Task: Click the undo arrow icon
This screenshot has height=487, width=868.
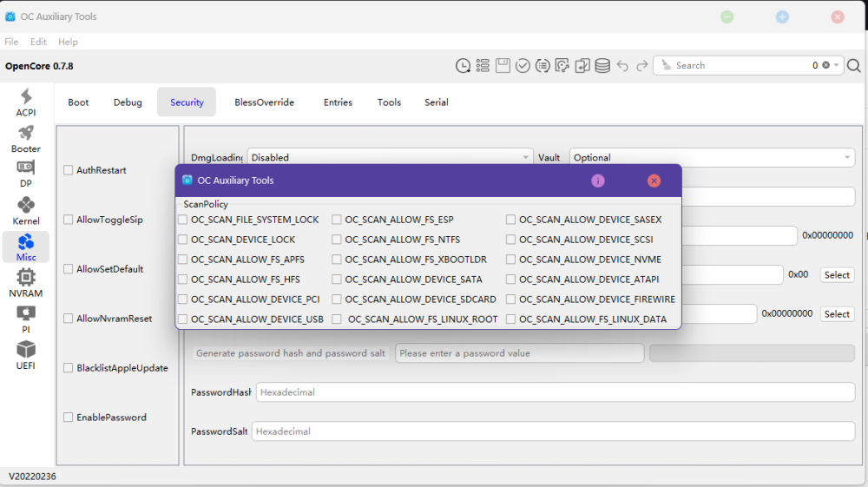Action: tap(622, 66)
